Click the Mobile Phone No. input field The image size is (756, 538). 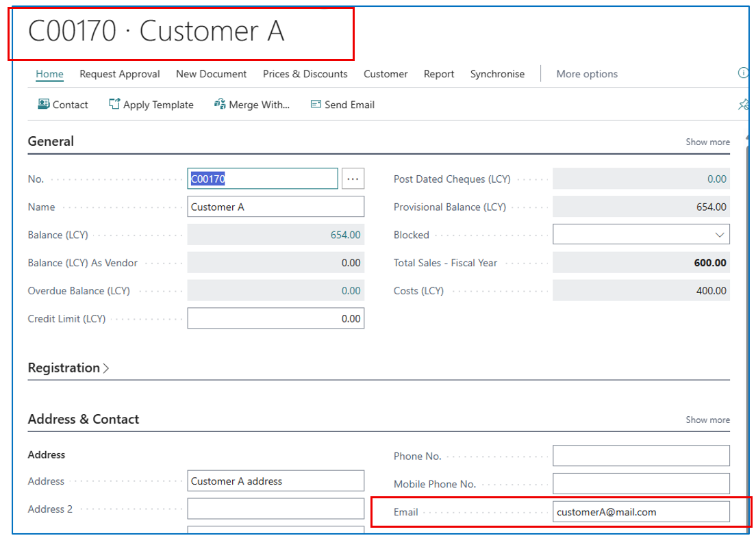point(641,484)
